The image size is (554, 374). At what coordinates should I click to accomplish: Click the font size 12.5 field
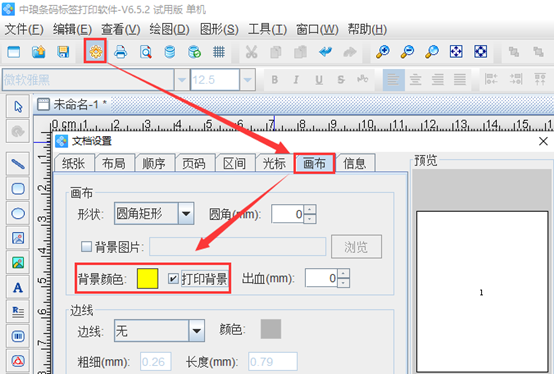coord(215,80)
